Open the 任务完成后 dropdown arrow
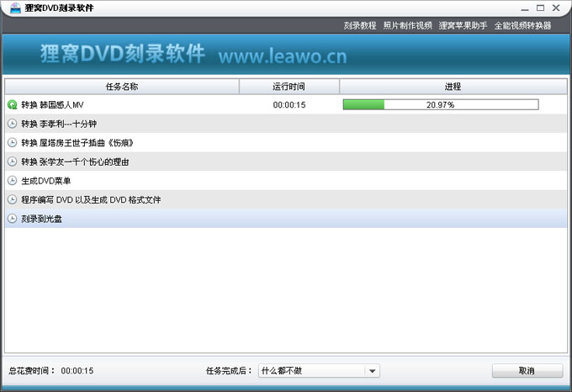 pos(372,371)
